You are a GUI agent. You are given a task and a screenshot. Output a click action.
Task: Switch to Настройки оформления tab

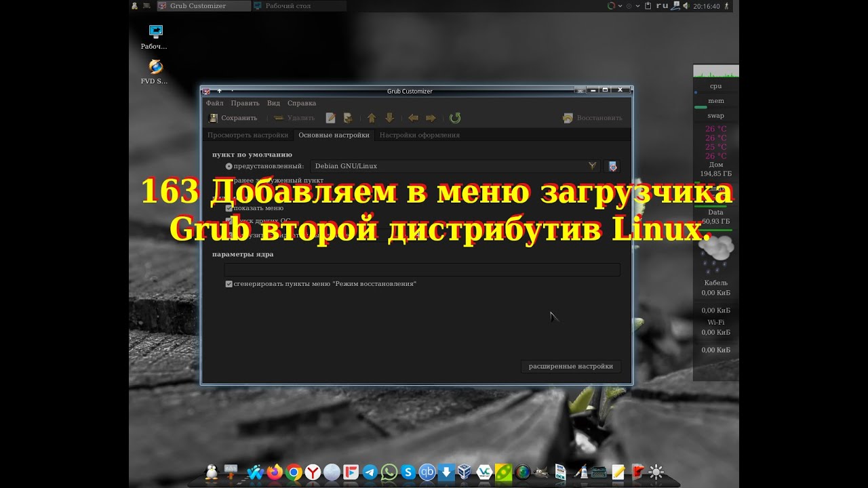pos(419,135)
